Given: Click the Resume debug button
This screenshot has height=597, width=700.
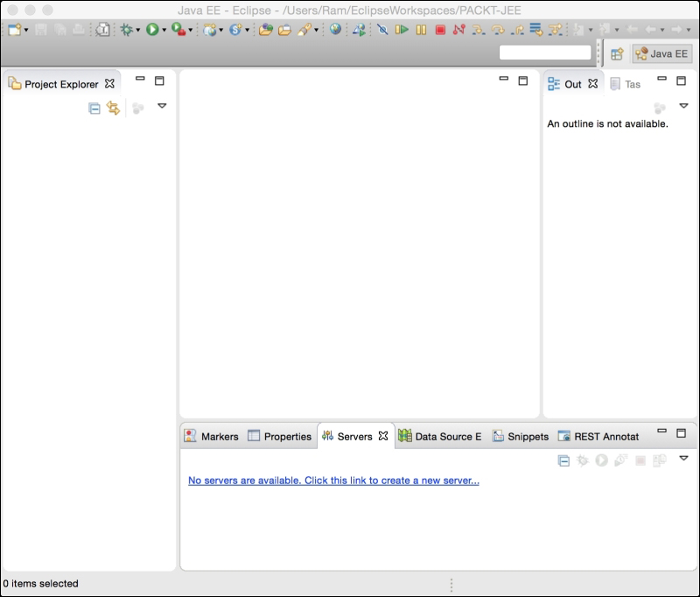Looking at the screenshot, I should [x=402, y=30].
